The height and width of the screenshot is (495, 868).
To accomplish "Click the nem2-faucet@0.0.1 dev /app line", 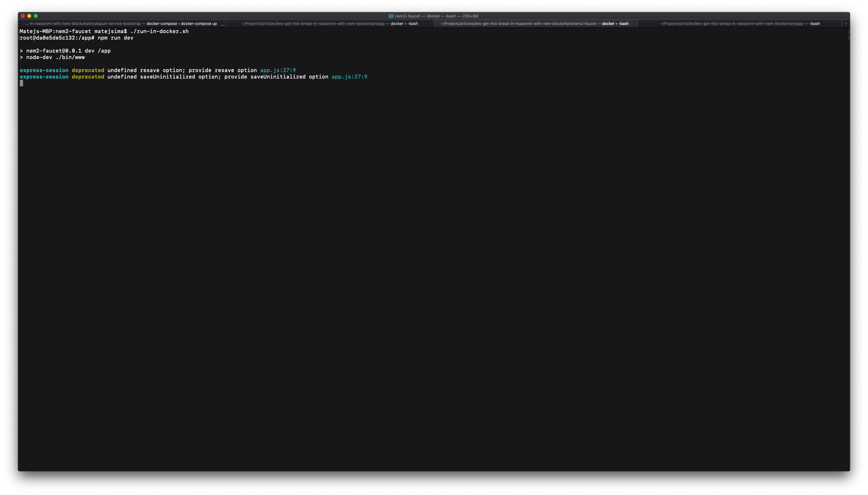I will coord(68,51).
